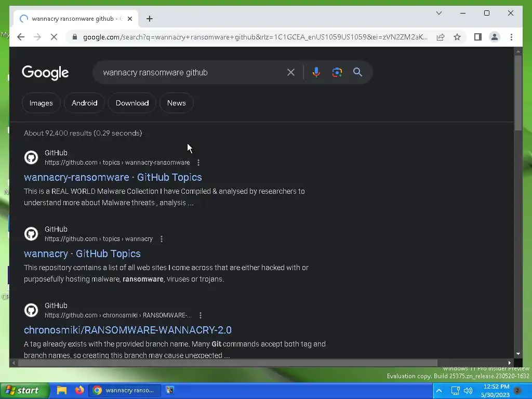
Task: Open a new tab
Action: tap(149, 19)
